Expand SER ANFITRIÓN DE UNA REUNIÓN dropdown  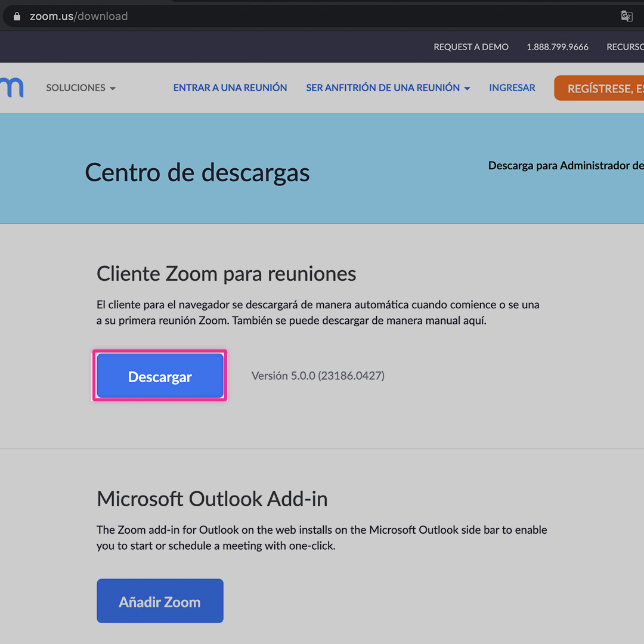tap(388, 88)
